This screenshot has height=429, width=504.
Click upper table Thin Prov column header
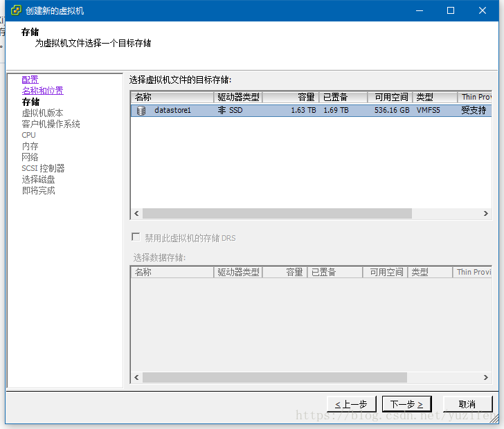coord(475,97)
